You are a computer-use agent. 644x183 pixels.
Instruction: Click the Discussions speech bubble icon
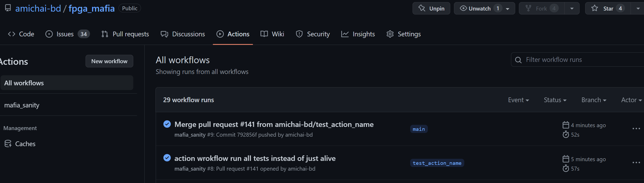tap(164, 34)
